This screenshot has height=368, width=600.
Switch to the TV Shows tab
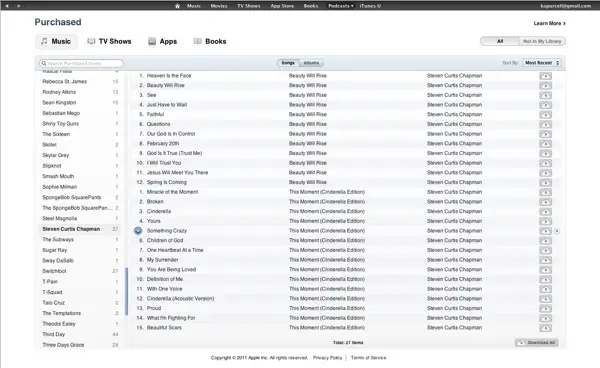click(109, 41)
